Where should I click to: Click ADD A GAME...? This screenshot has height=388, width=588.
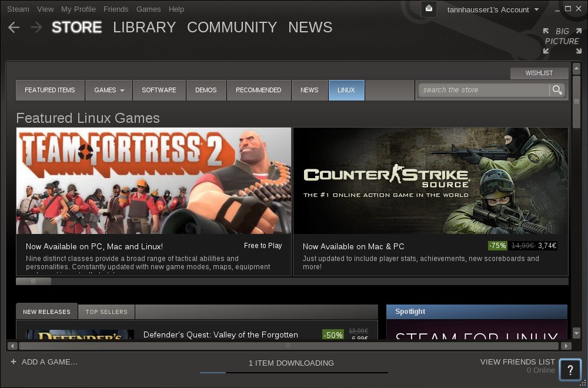[x=49, y=362]
